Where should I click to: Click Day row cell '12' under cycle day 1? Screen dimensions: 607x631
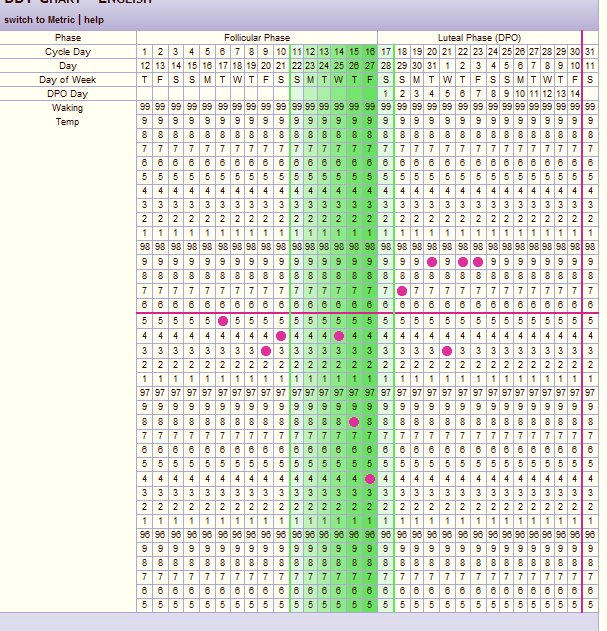(x=145, y=66)
